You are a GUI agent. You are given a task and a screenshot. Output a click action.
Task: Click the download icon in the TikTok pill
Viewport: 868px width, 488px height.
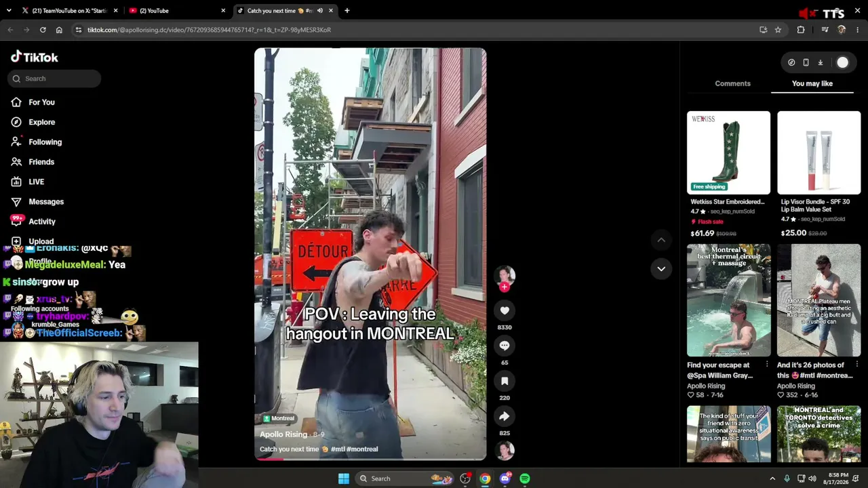[820, 62]
